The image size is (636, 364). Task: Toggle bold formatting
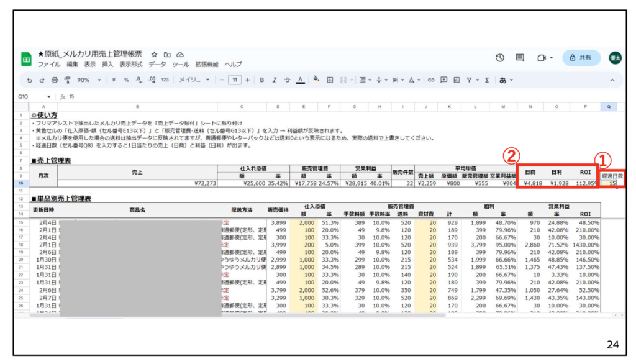point(262,80)
